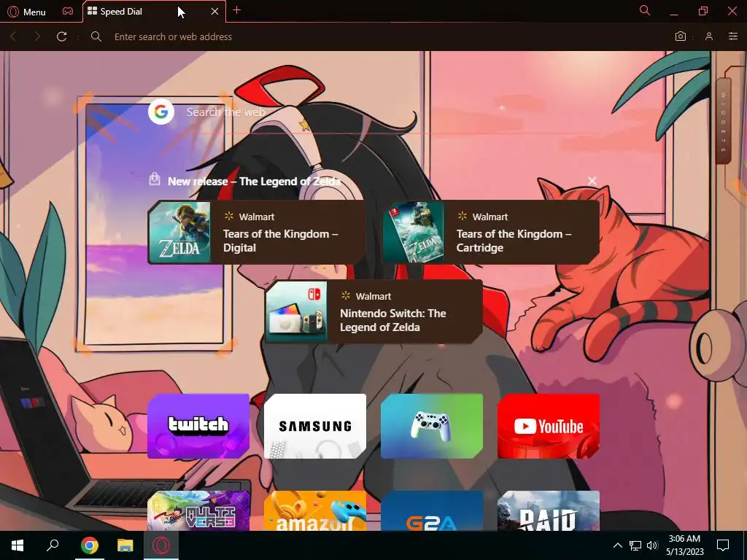
Task: Click the address bar magnifier icon
Action: 96,36
